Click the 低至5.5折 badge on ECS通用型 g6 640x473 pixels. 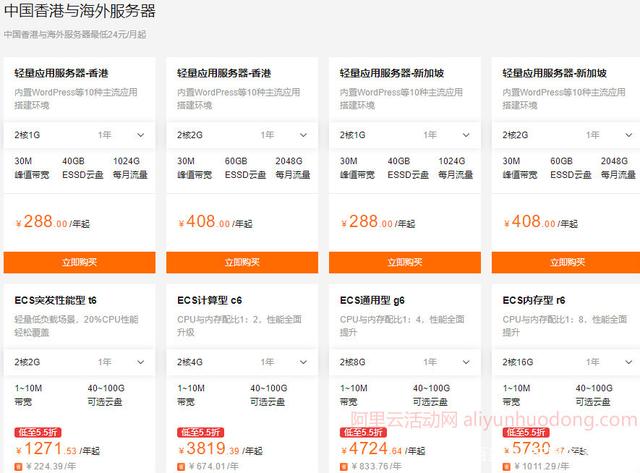[363, 432]
